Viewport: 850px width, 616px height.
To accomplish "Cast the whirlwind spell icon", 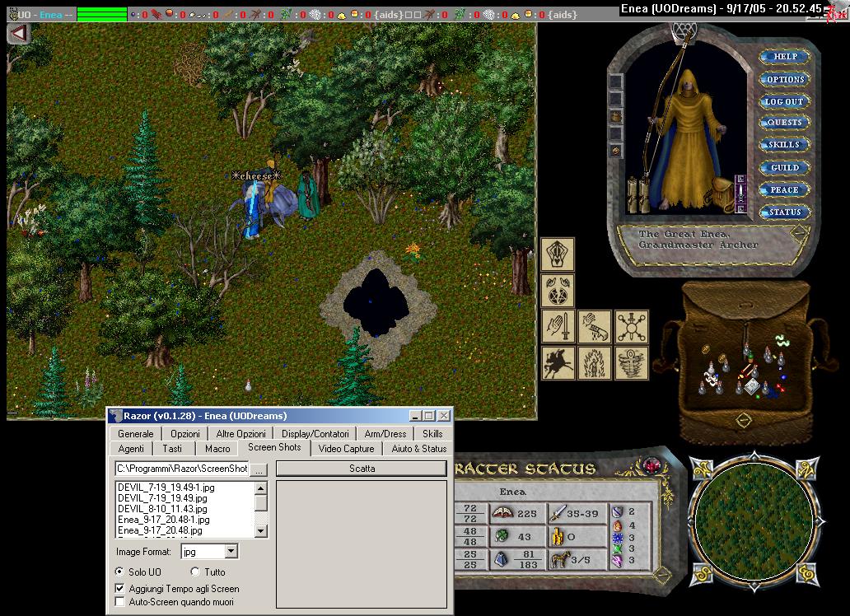I will [632, 363].
